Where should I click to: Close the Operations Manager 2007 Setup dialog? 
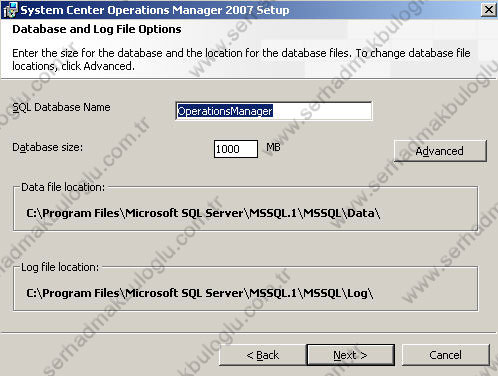tap(488, 9)
